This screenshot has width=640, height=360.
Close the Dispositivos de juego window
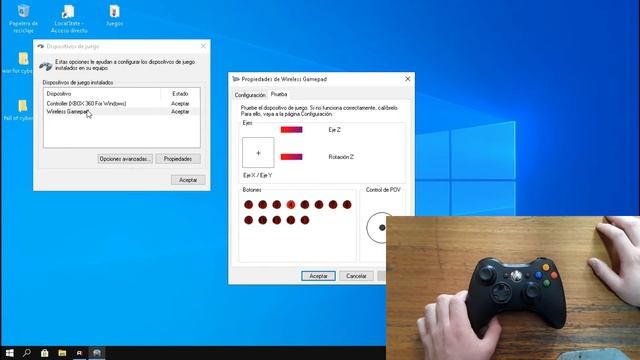tap(203, 46)
